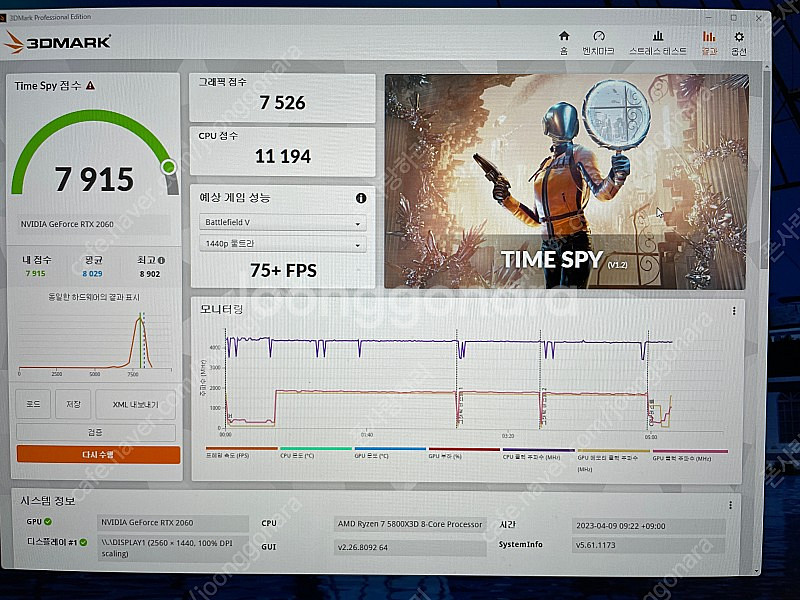Click the GUI version v2.26.8092 64 field
Screen dimensions: 800x600
[410, 547]
